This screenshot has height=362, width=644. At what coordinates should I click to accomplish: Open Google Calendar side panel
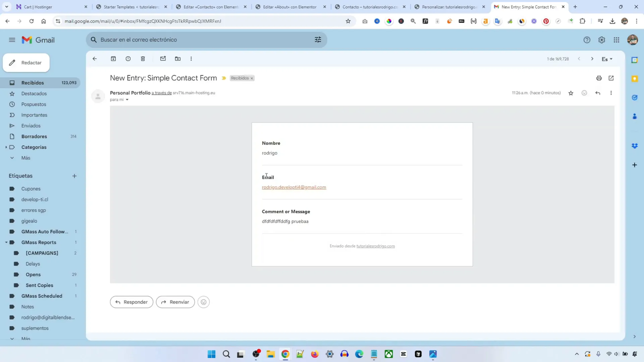click(x=634, y=60)
